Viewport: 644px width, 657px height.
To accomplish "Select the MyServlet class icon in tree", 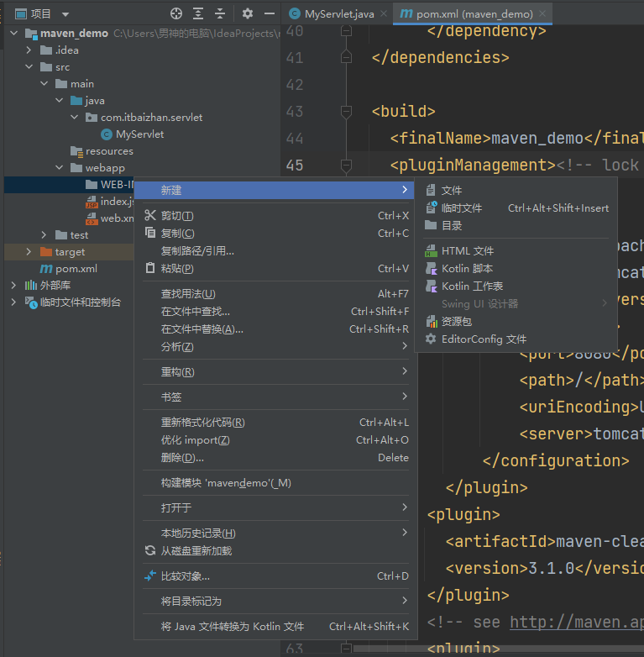I will click(x=107, y=134).
